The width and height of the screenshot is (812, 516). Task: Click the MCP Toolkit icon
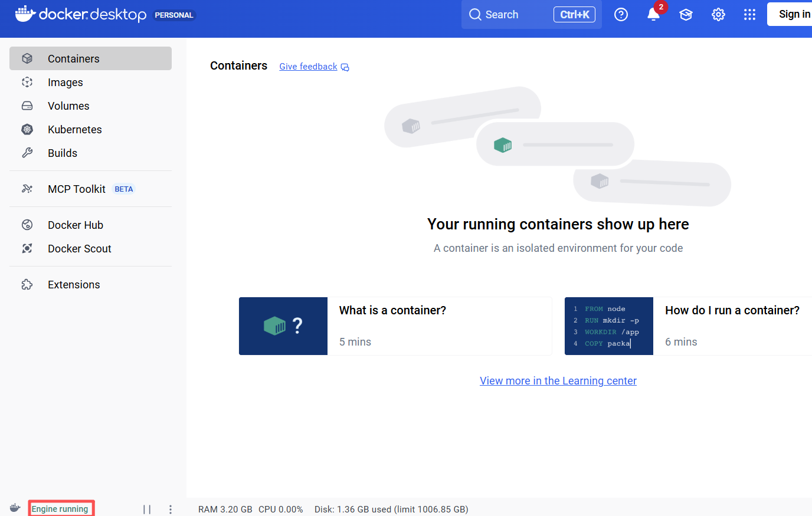tap(27, 189)
